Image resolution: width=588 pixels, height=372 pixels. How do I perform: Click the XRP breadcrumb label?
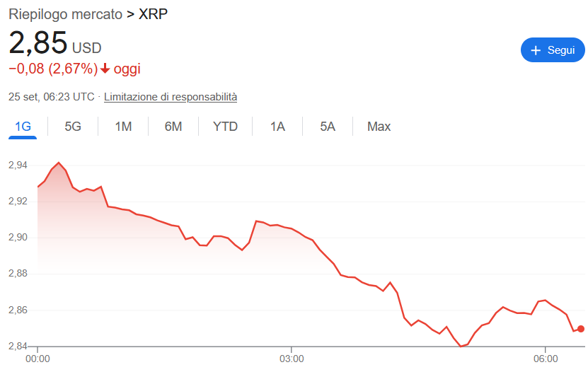(154, 14)
